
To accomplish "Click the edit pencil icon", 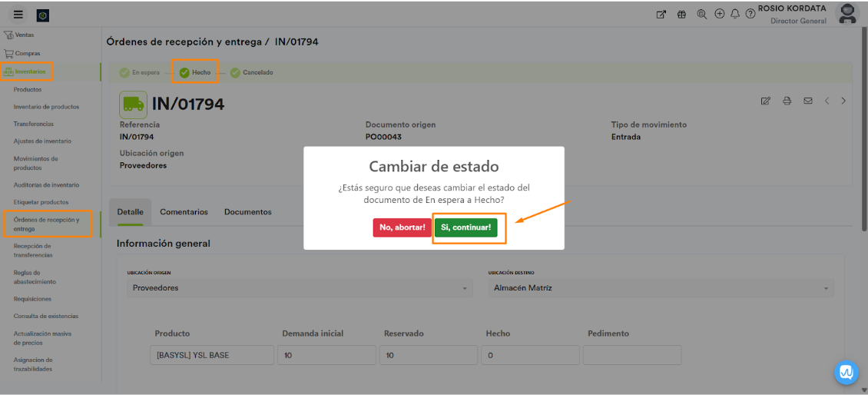I will (765, 101).
